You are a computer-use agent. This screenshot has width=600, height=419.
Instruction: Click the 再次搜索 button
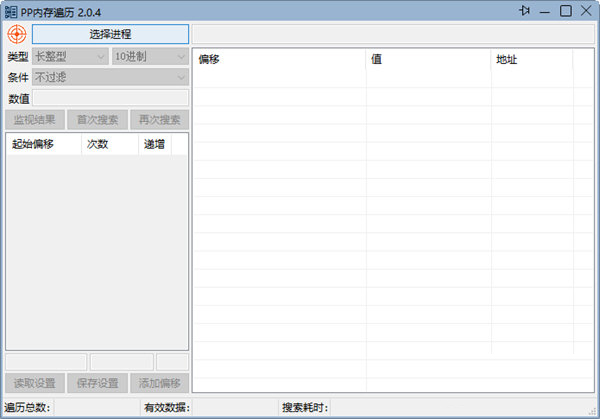pyautogui.click(x=159, y=120)
